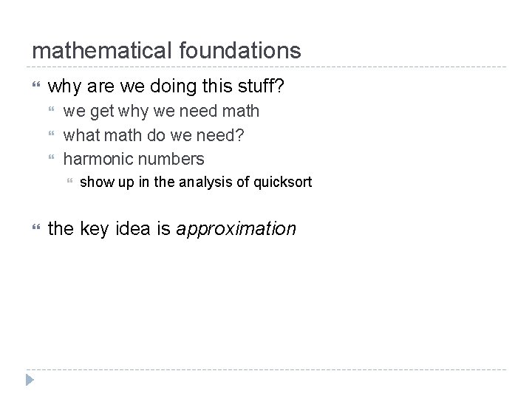Click the text 'why are we doing this stuff?'
532x399 pixels.
[166, 87]
